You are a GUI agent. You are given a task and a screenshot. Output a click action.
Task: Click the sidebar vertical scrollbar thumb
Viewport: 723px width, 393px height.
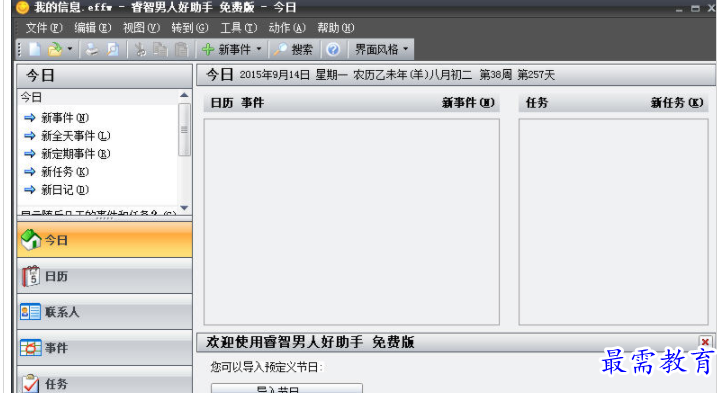(184, 130)
